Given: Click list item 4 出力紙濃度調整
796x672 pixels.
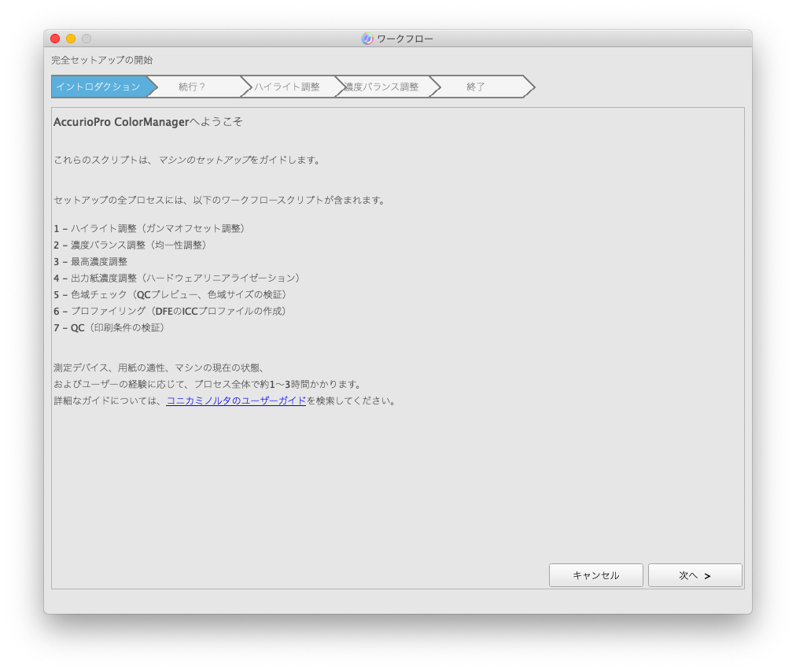Looking at the screenshot, I should (177, 279).
